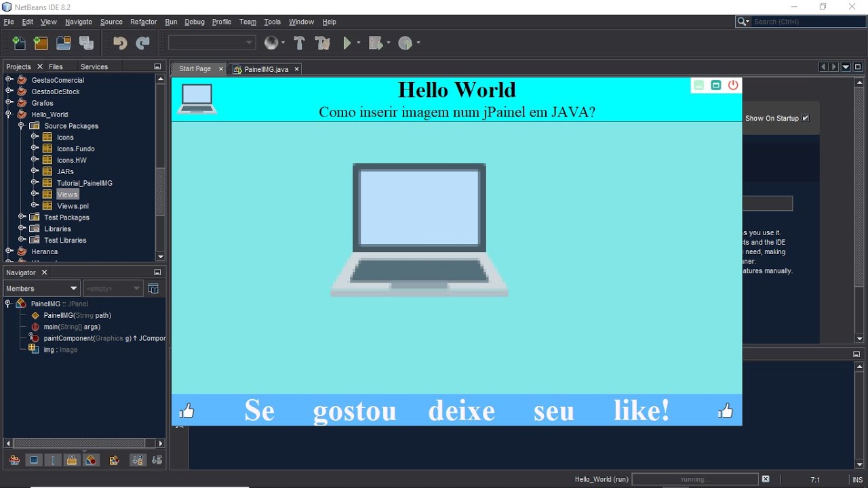Switch to the Services tab
Viewport: 868px width, 488px height.
[x=94, y=66]
